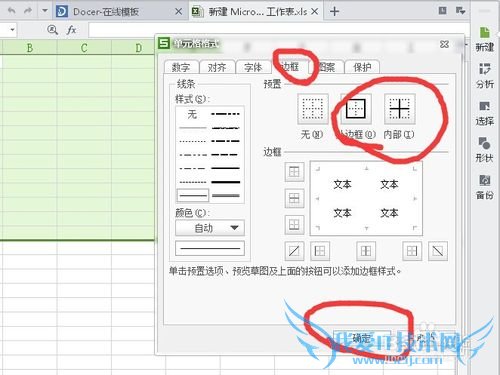Viewport: 500px width, 375px height.
Task: Expand the name box dropdown arrow
Action: (12, 30)
